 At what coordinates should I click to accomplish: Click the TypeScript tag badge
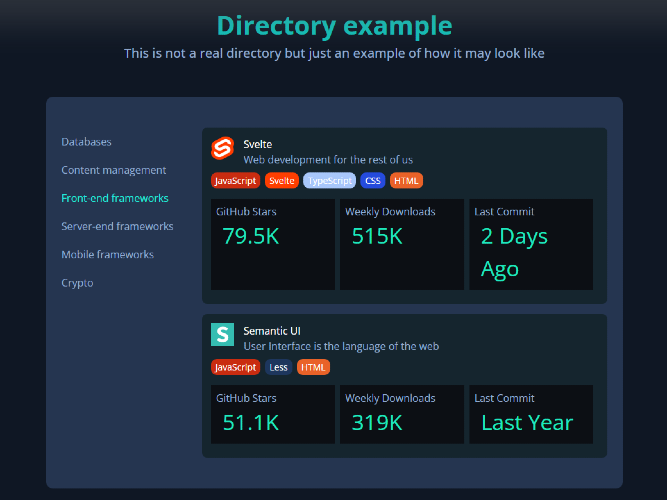pyautogui.click(x=330, y=180)
